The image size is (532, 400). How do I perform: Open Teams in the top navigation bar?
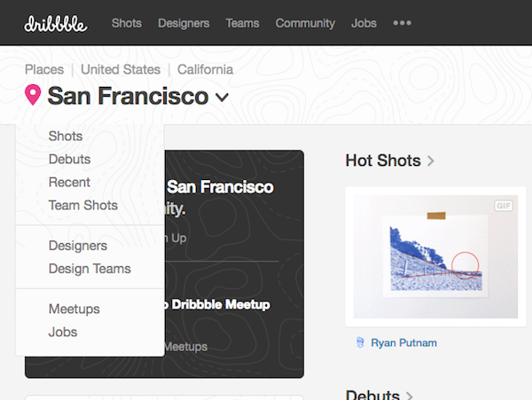pos(243,23)
